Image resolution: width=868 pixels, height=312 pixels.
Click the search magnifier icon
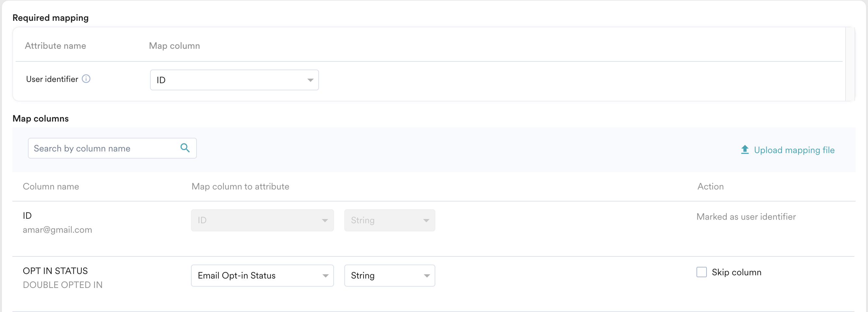(x=185, y=148)
